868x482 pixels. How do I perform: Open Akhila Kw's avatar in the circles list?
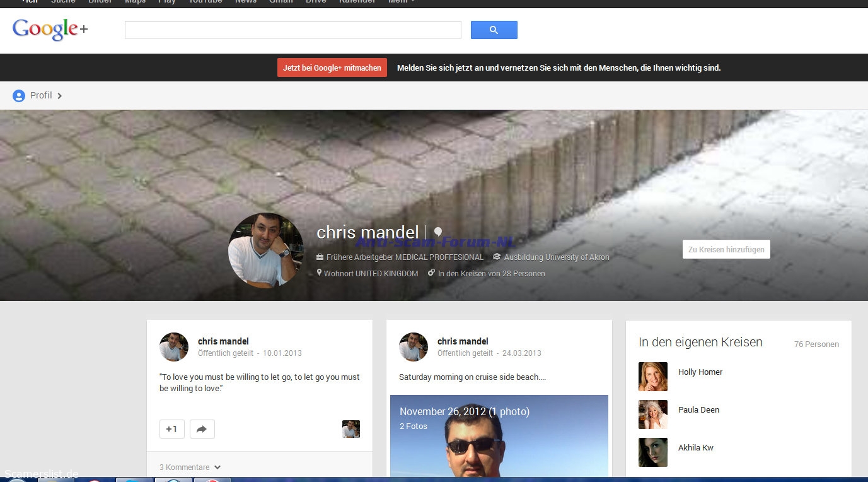652,452
